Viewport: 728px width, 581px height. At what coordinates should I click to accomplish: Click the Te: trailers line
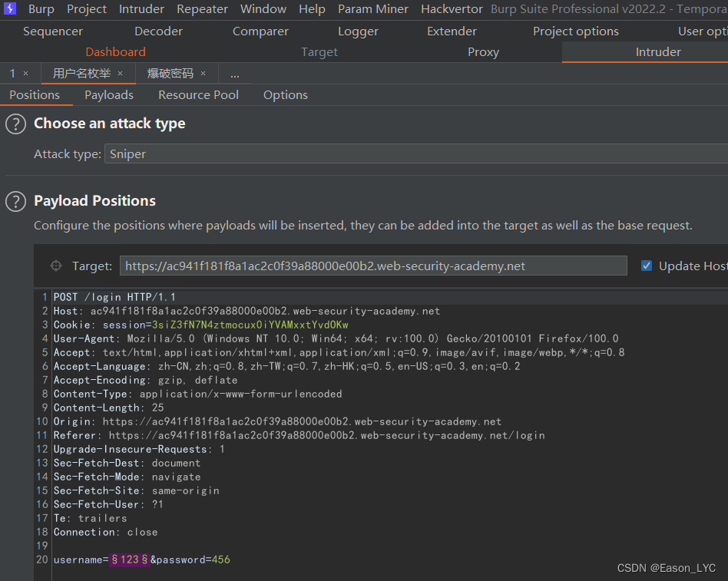pos(90,518)
